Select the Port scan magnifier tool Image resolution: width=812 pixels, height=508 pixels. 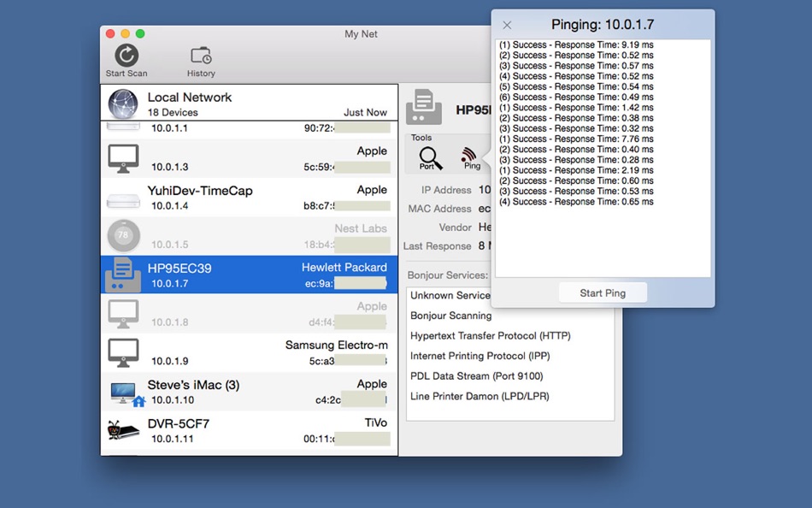(430, 158)
